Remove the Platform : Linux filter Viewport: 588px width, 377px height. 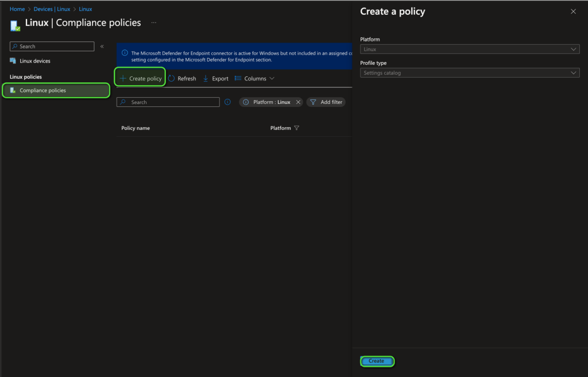298,102
